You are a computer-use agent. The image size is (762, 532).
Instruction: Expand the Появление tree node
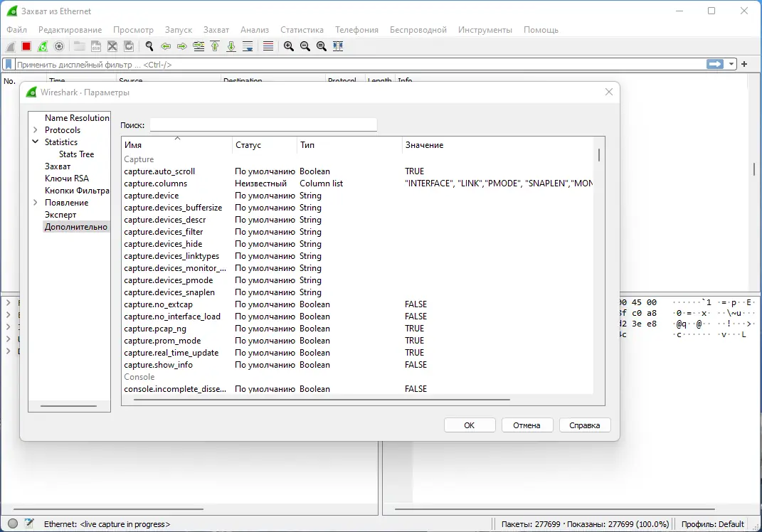click(36, 203)
